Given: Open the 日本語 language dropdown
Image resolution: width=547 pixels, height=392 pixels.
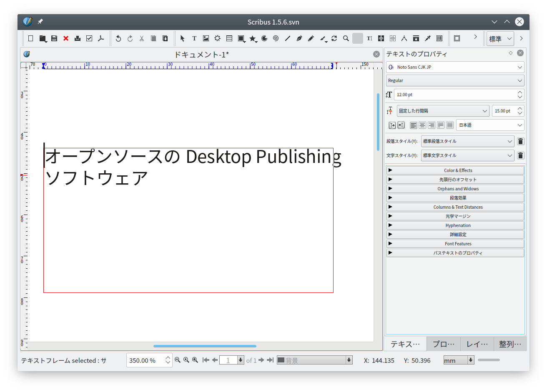Looking at the screenshot, I should (490, 125).
